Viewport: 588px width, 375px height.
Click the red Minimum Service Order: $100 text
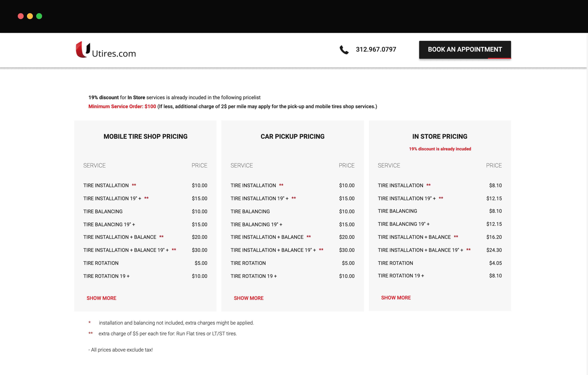[x=122, y=106]
